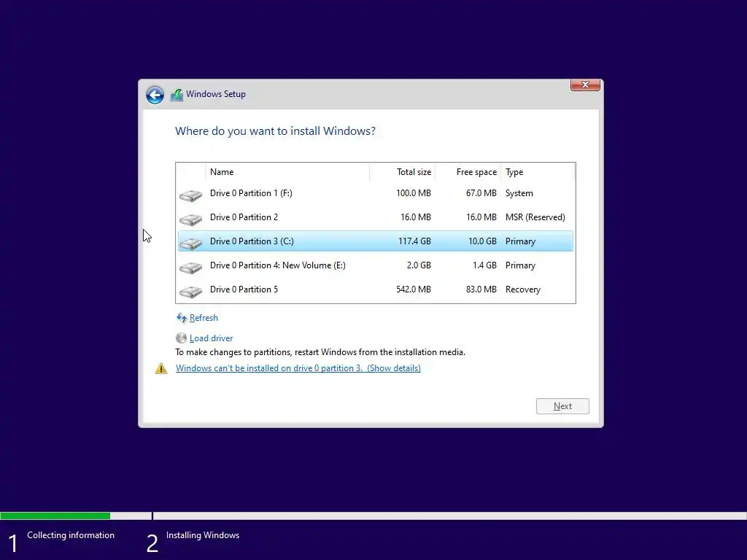Click the yellow warning triangle icon
This screenshot has width=747, height=560.
tap(161, 368)
